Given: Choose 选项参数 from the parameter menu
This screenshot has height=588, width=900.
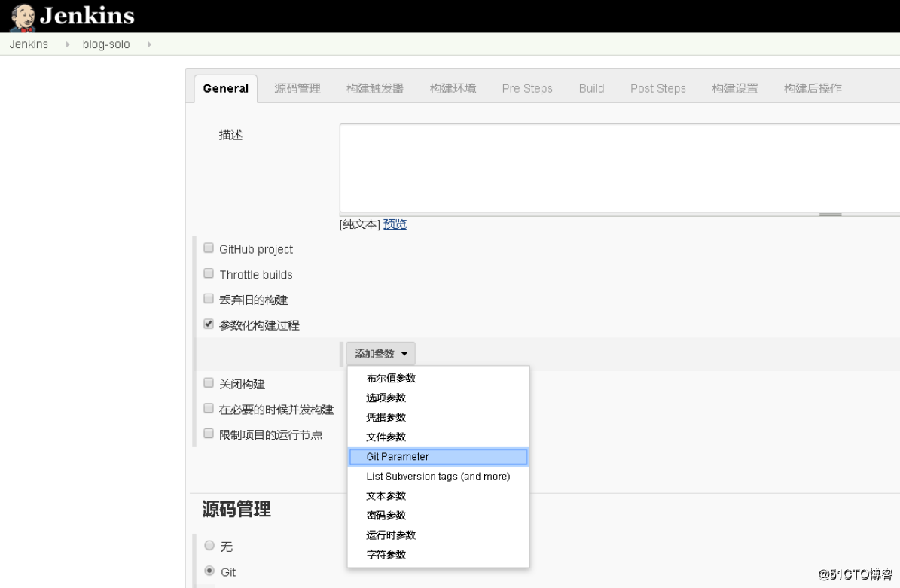Looking at the screenshot, I should tap(438, 398).
